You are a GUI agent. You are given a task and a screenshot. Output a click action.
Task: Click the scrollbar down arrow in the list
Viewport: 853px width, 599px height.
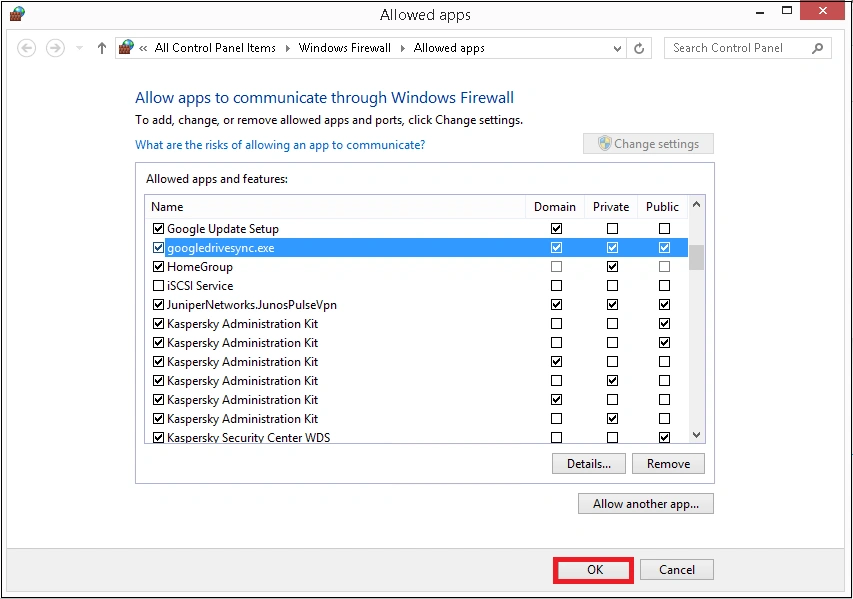click(x=696, y=434)
